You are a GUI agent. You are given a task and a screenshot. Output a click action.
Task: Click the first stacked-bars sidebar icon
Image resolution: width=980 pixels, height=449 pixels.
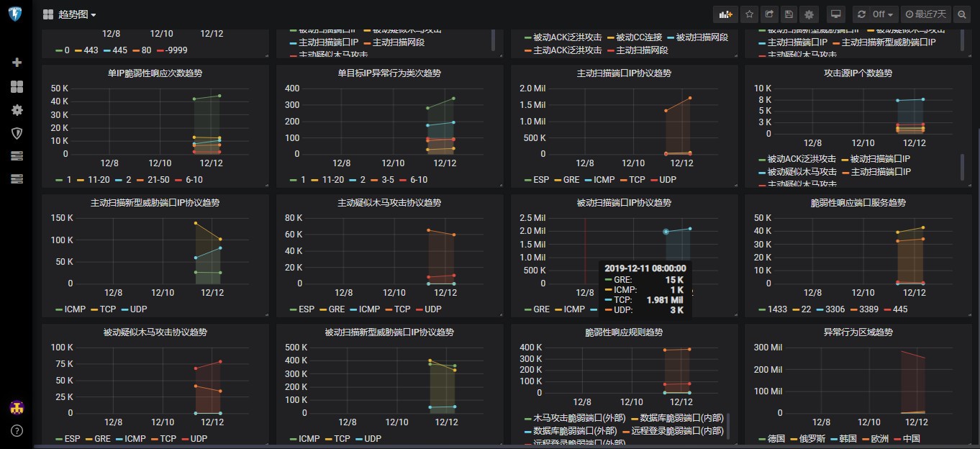pos(17,155)
